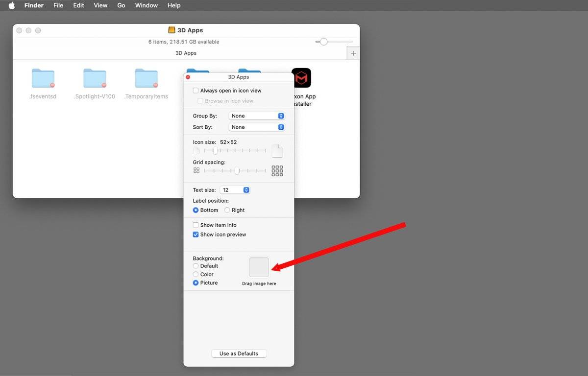Select the .TemporaryItems folder icon
This screenshot has height=376, width=588.
146,78
